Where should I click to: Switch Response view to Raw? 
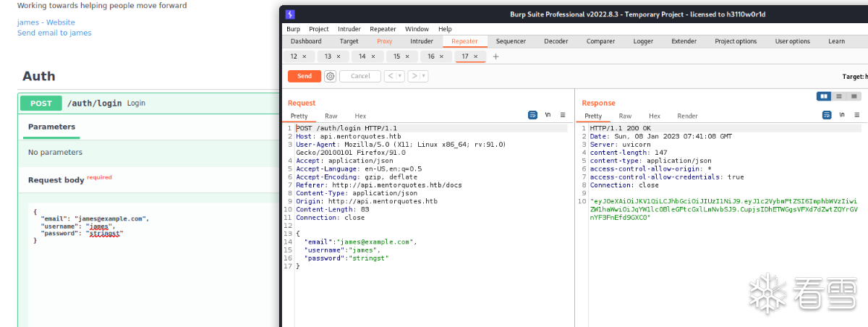[625, 116]
